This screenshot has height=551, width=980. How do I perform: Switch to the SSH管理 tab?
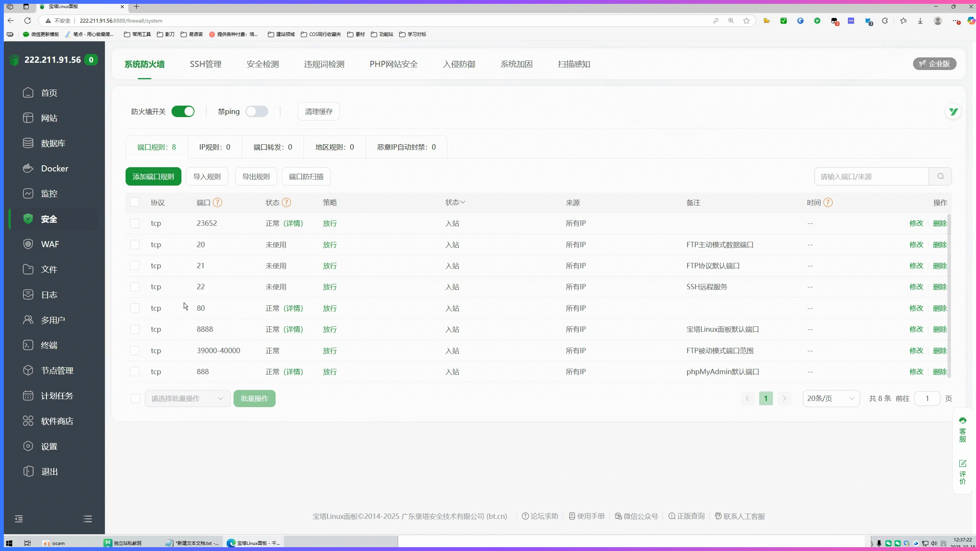coord(206,64)
